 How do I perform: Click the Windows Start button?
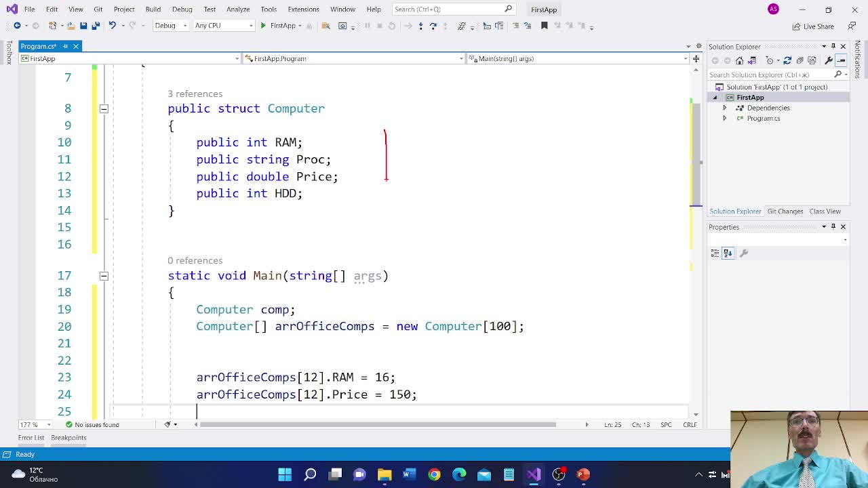click(x=285, y=474)
